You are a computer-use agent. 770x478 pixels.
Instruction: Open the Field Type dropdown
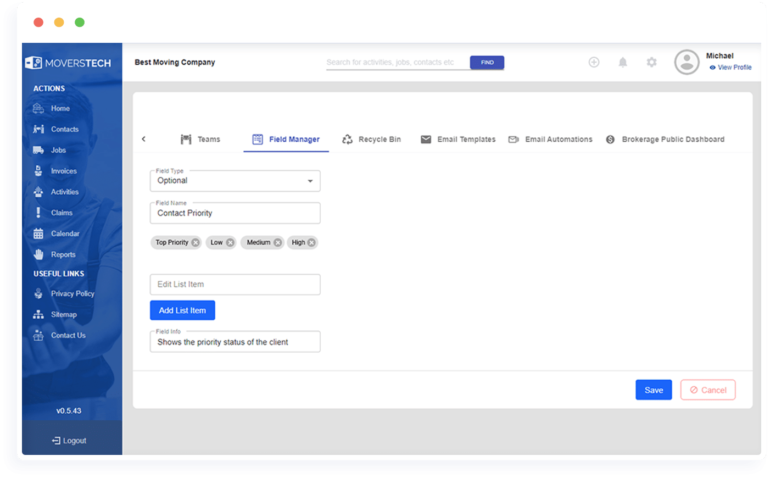[235, 181]
